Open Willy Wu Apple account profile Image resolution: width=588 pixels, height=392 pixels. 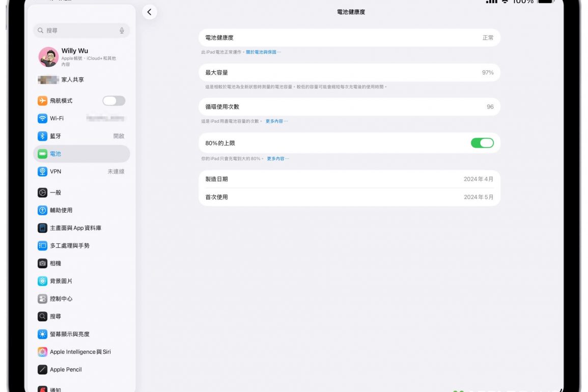(81, 57)
